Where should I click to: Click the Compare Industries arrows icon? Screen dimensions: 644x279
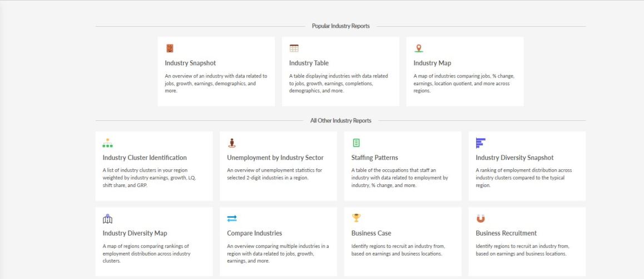pos(232,218)
